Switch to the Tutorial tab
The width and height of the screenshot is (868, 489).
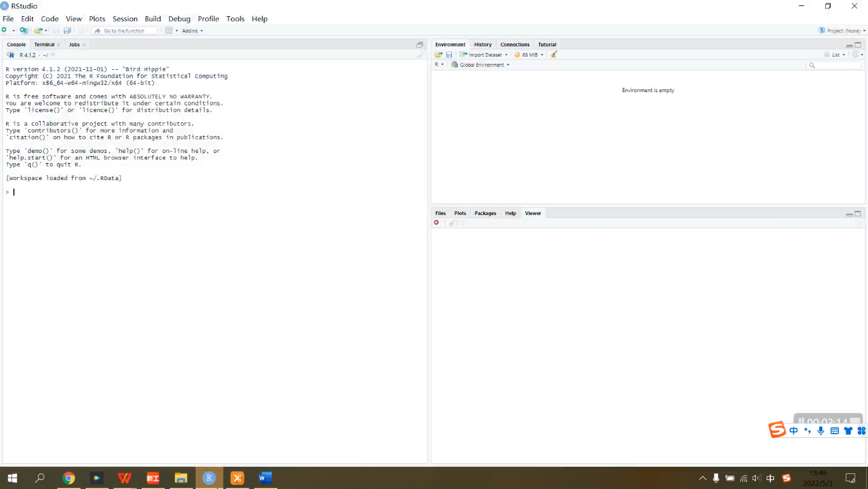[547, 45]
